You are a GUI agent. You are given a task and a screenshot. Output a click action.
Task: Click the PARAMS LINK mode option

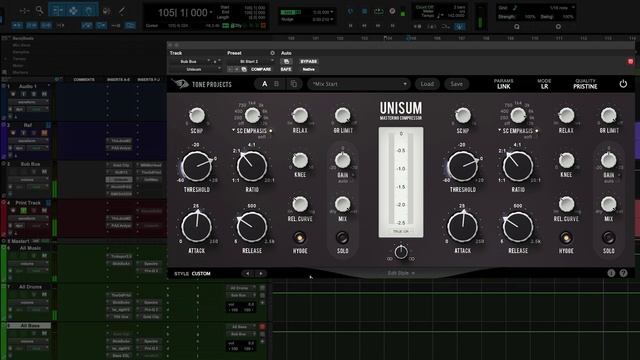[x=503, y=84]
